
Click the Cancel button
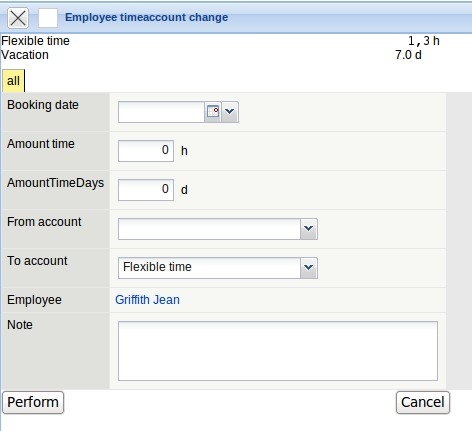coord(423,402)
